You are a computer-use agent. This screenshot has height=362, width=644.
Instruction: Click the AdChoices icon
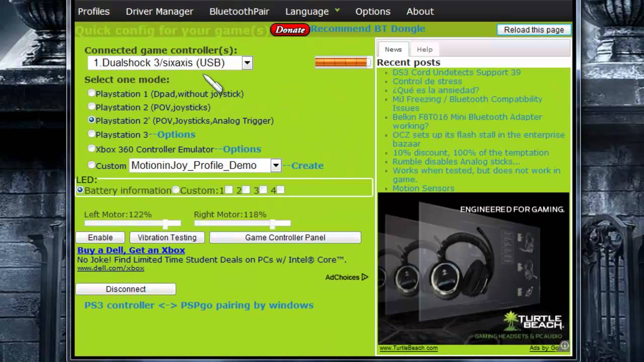365,277
